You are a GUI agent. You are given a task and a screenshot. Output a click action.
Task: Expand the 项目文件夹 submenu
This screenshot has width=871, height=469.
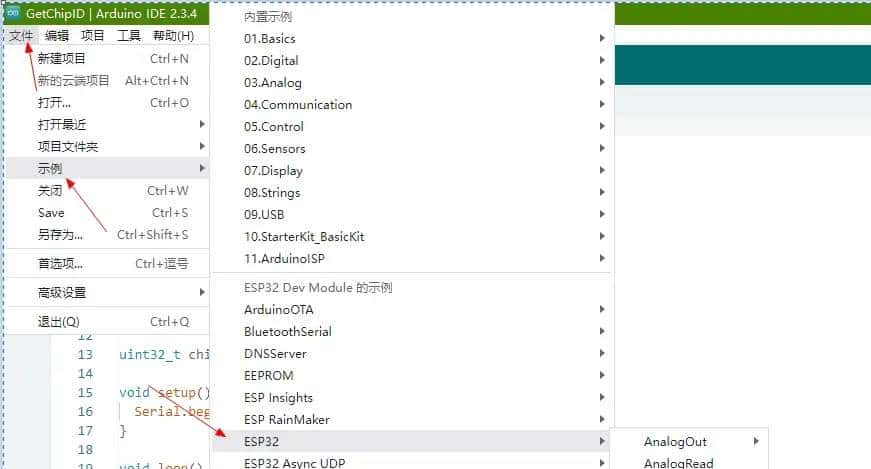point(108,147)
